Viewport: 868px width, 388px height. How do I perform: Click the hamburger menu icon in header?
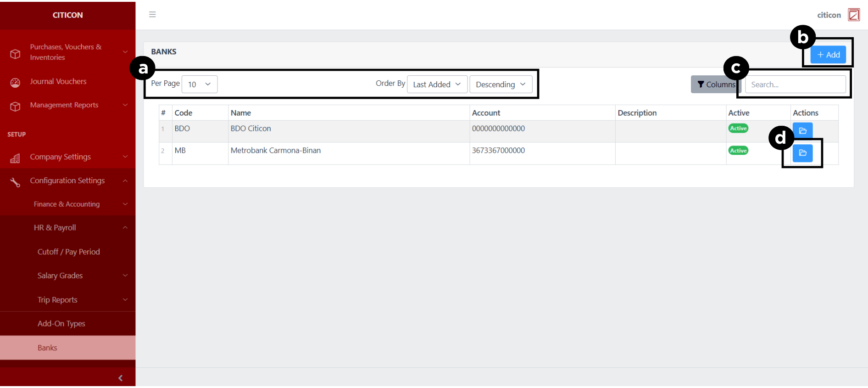tap(152, 15)
